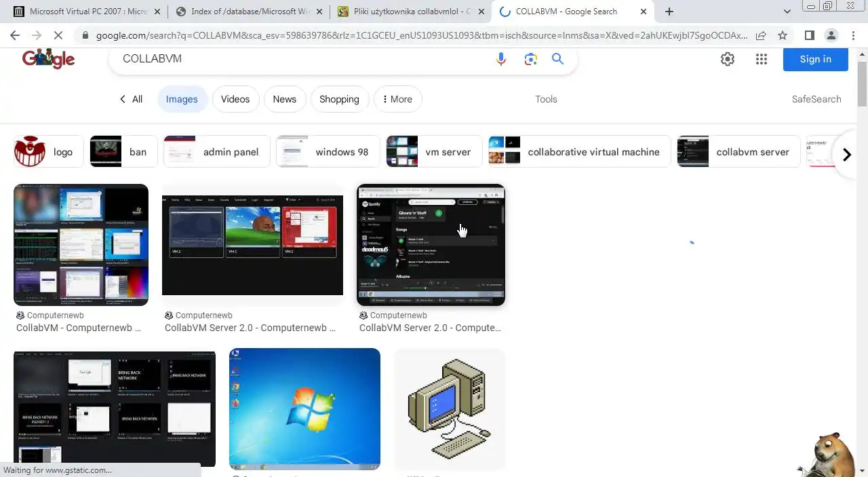
Task: Open Search by image camera icon
Action: [x=530, y=59]
